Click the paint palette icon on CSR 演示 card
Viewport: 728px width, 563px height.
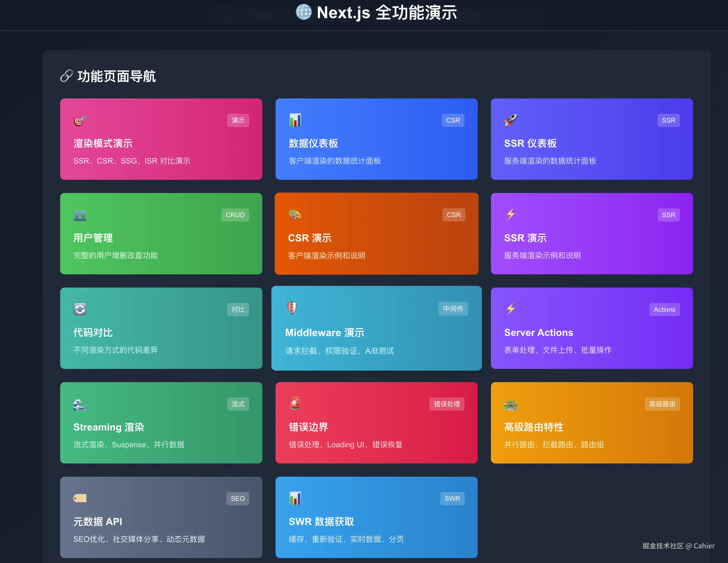(x=295, y=214)
